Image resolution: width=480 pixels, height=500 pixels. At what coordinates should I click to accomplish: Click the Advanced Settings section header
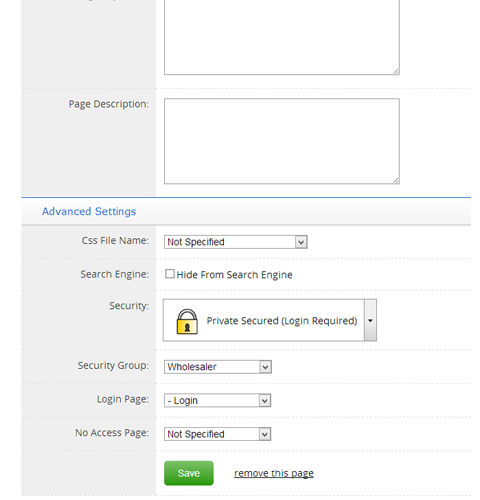click(89, 211)
